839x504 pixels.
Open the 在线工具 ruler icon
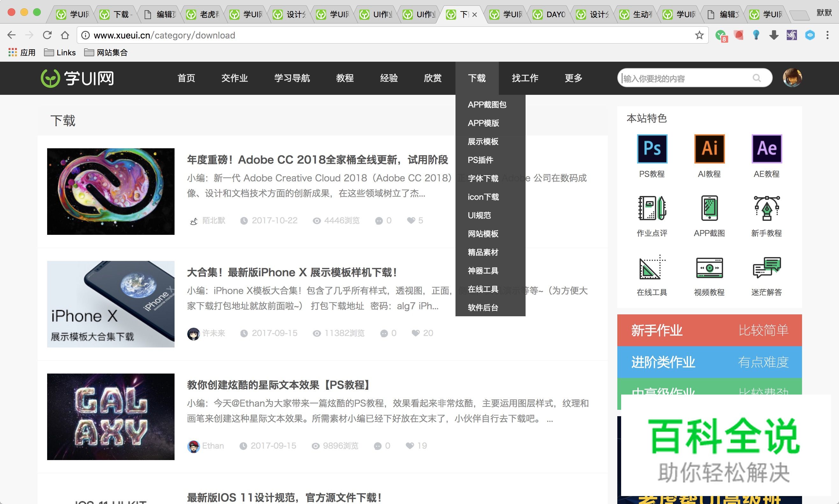(x=651, y=268)
